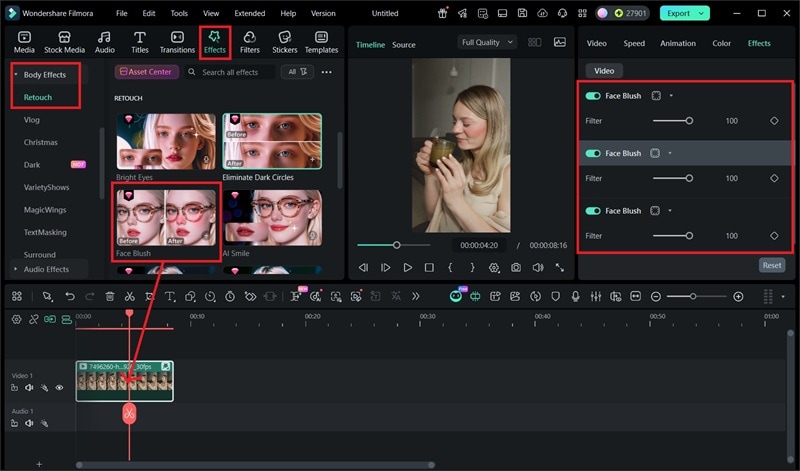Screen dimensions: 800x471
Task: Click the delete trash icon in timeline toolbar
Action: (110, 297)
